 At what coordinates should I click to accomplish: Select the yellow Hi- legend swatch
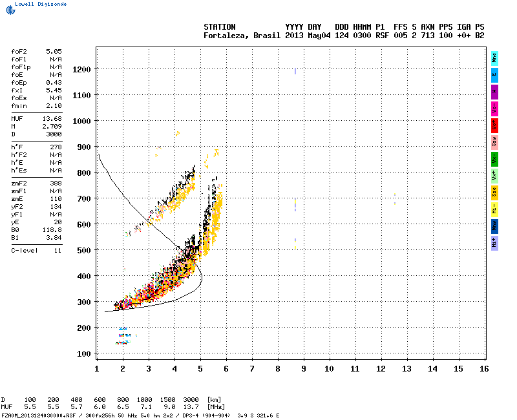(x=494, y=209)
